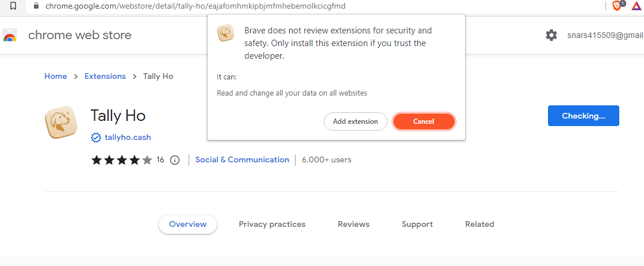Screen dimensions: 644x266
Task: Follow the Home breadcrumb link
Action: (55, 77)
